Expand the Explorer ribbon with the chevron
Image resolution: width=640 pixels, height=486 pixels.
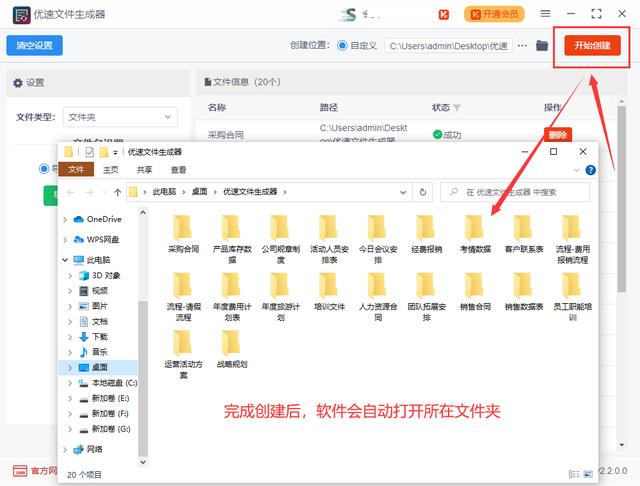pos(576,170)
